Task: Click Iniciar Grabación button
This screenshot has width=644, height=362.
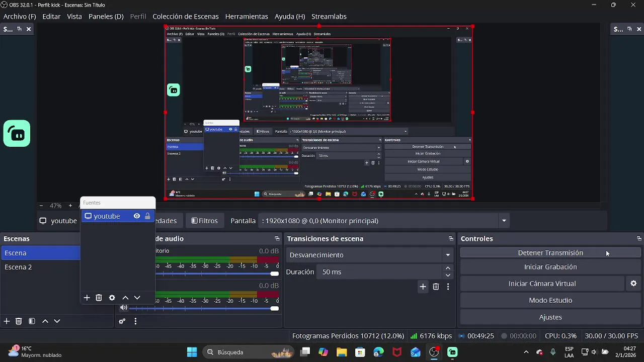Action: (x=550, y=267)
